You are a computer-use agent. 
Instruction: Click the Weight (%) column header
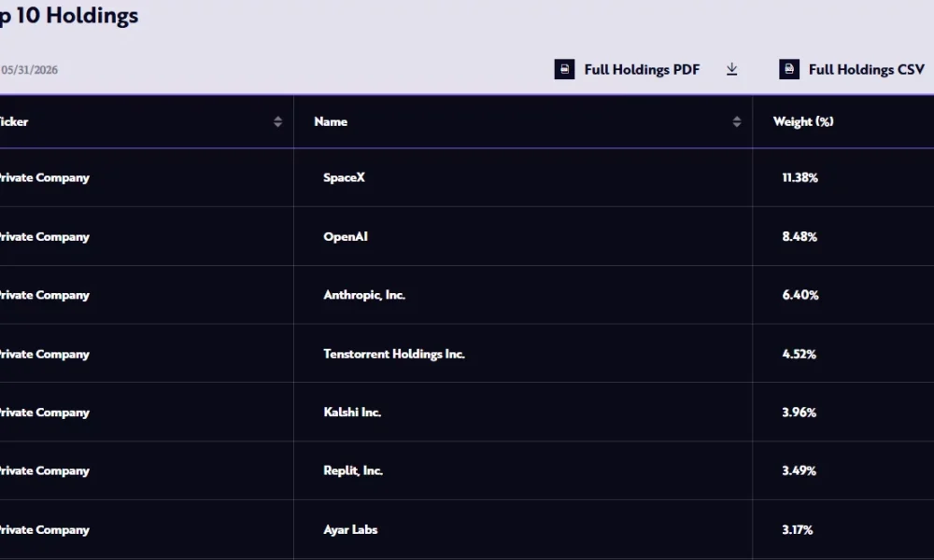coord(803,121)
